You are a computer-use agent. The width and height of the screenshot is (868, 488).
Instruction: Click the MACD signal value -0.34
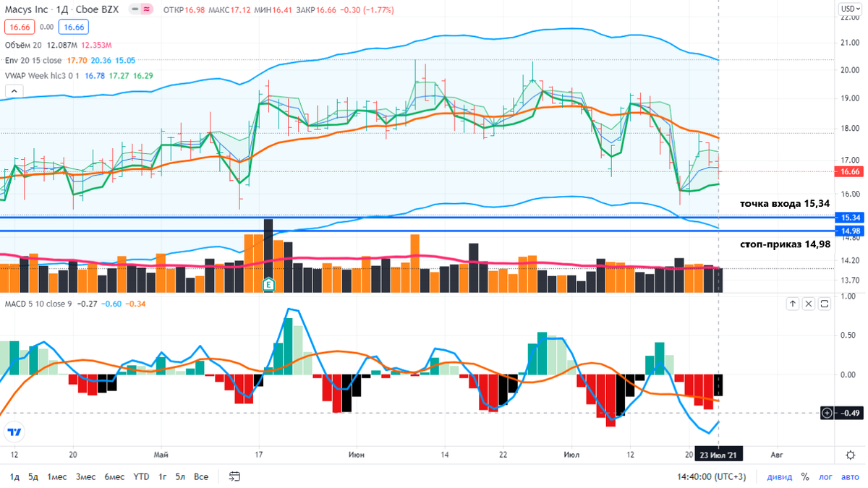click(135, 304)
